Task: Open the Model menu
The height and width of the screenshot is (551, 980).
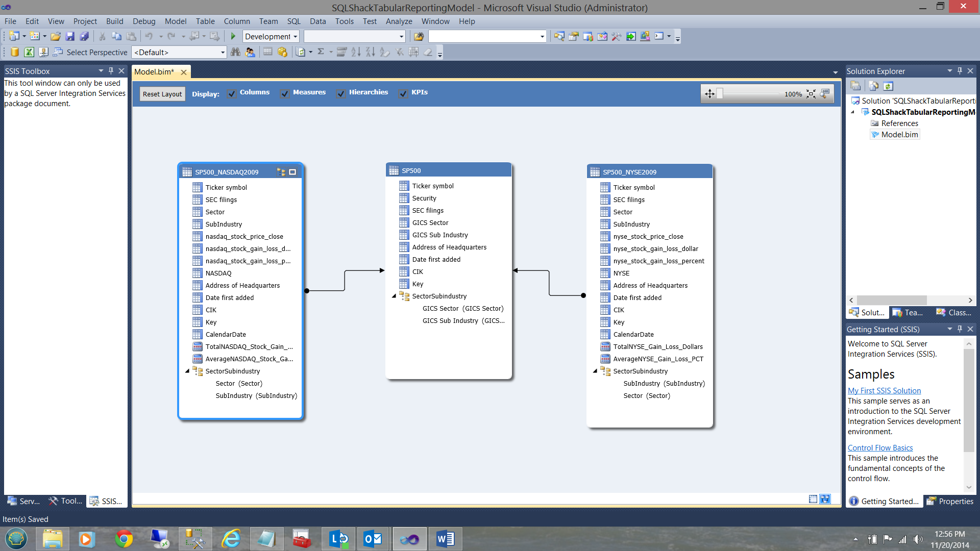Action: [175, 21]
